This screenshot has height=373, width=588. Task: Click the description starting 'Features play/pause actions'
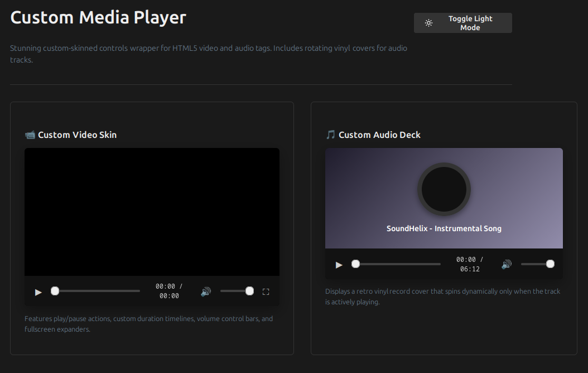(148, 324)
